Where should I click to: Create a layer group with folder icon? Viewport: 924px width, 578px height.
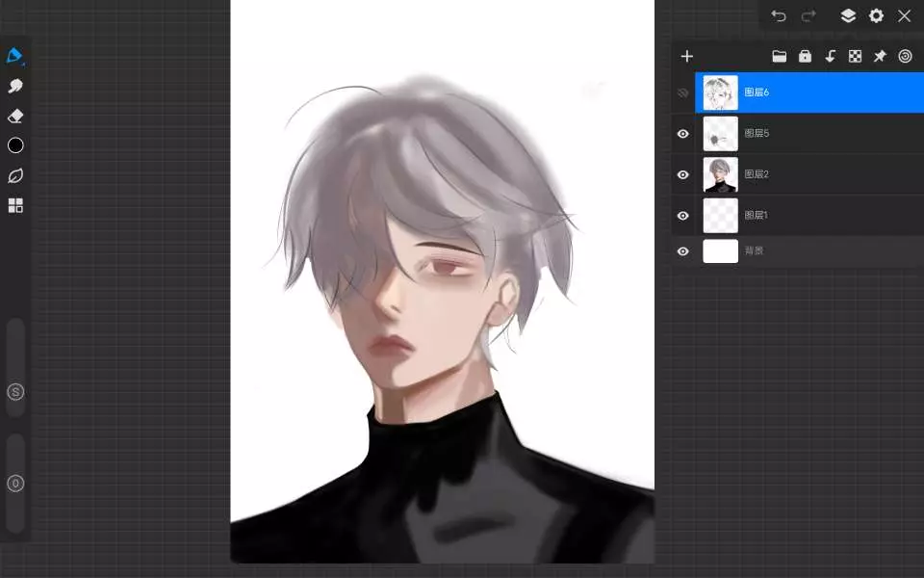coord(780,56)
